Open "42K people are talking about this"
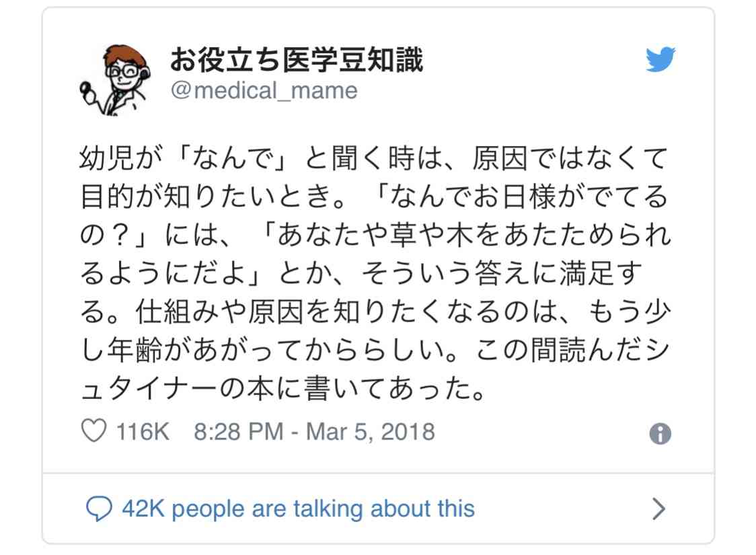 (x=299, y=509)
